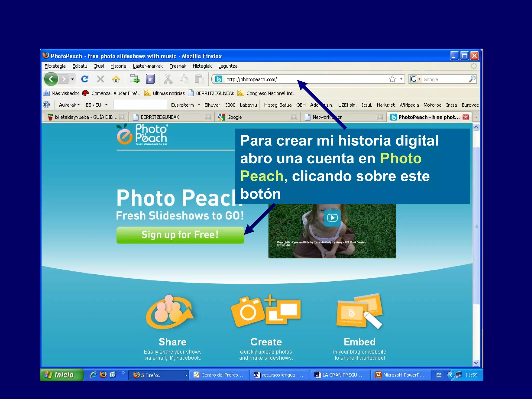Open the Ikusi menu

(99, 66)
